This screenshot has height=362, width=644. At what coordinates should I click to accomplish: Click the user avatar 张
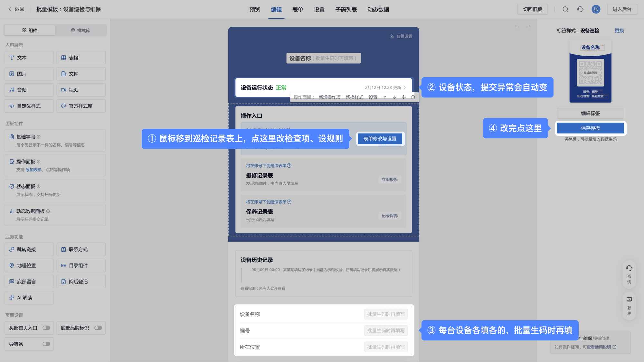click(596, 9)
